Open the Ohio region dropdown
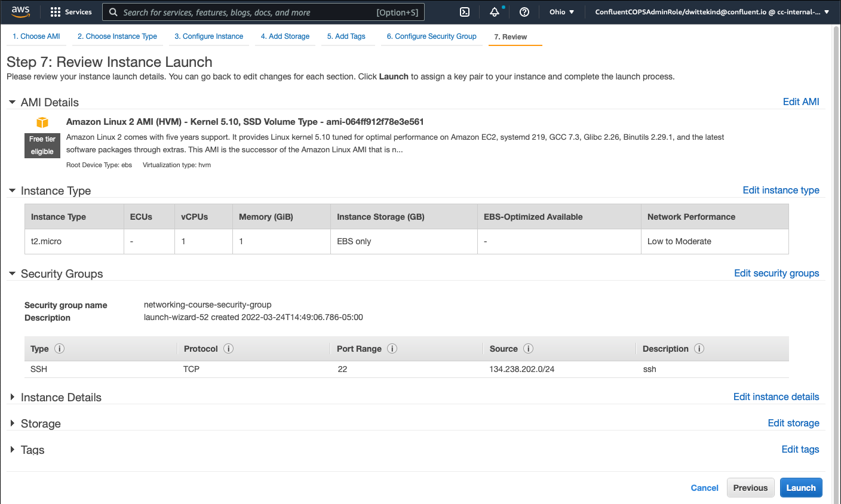Viewport: 841px width, 504px height. click(561, 12)
